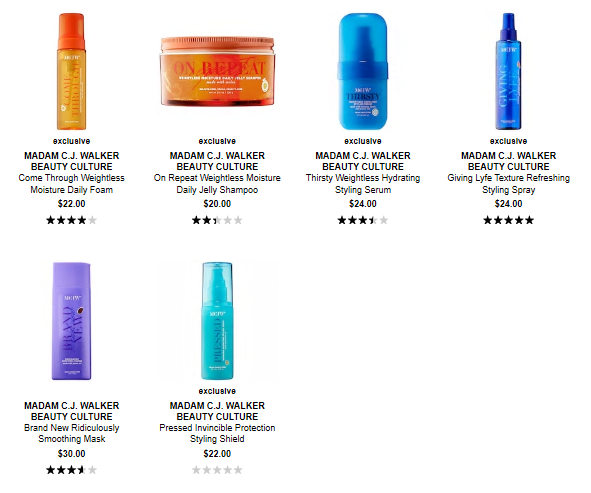Open On Repeat Weightless Moisture Daily Jelly Shampoo
The height and width of the screenshot is (493, 591).
pyautogui.click(x=217, y=184)
